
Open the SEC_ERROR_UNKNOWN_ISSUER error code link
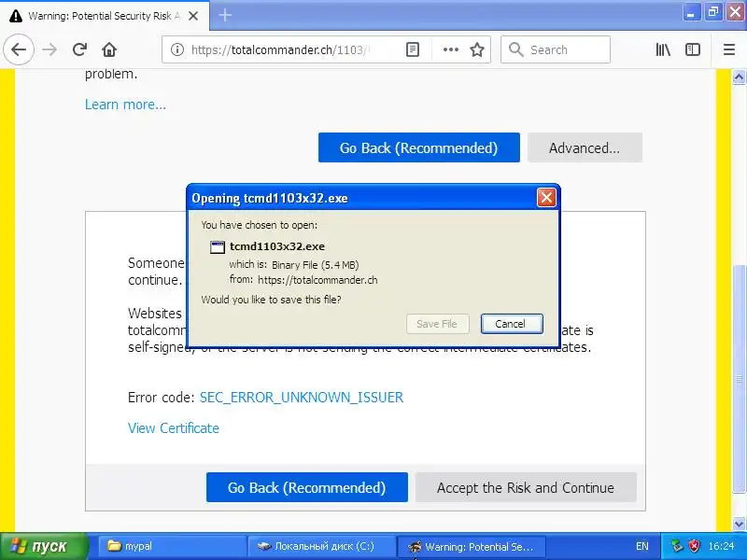pos(301,398)
